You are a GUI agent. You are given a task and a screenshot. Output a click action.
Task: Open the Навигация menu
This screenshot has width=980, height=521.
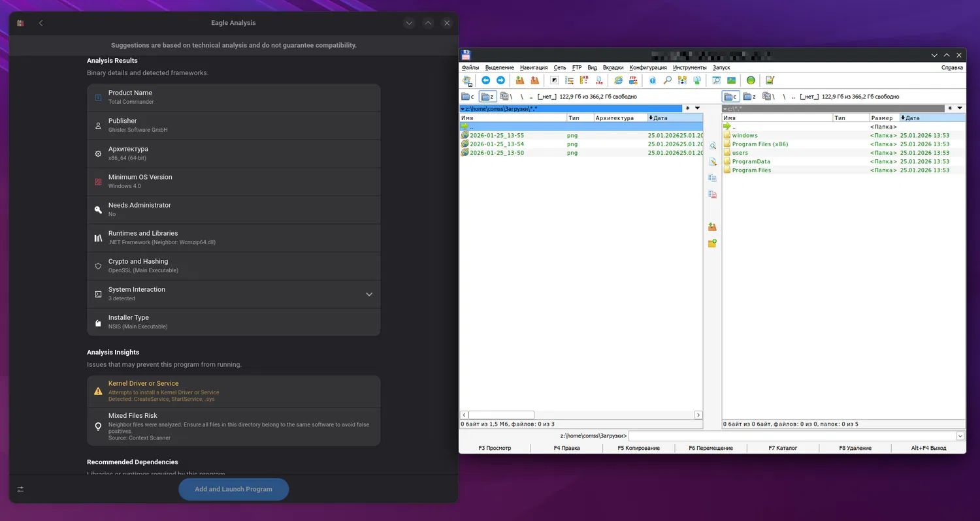pyautogui.click(x=534, y=67)
